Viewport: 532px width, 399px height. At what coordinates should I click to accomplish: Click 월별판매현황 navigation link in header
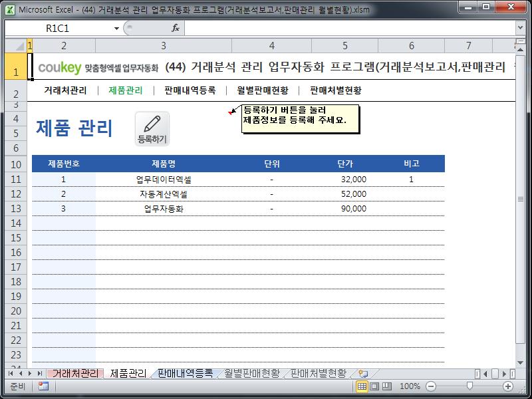[263, 90]
